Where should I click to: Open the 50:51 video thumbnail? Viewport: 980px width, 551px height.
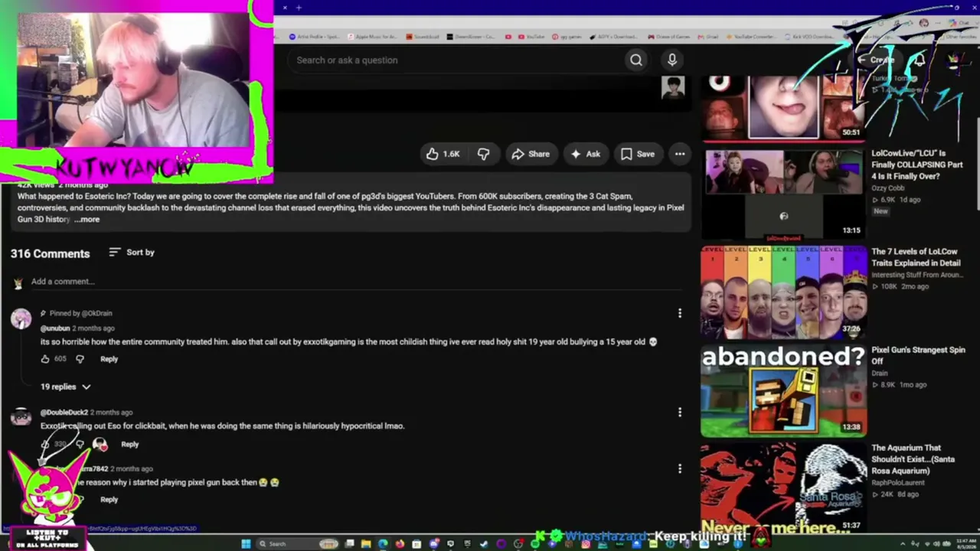pos(783,109)
